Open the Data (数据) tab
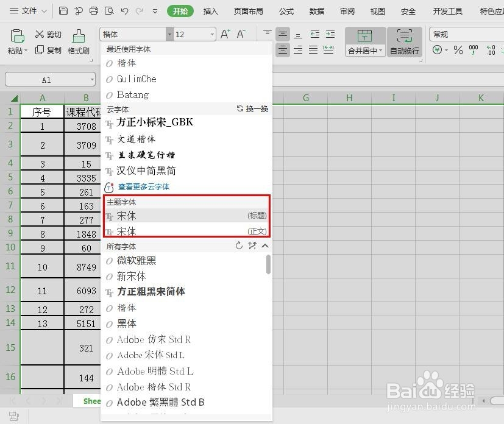The height and width of the screenshot is (424, 504). 317,11
